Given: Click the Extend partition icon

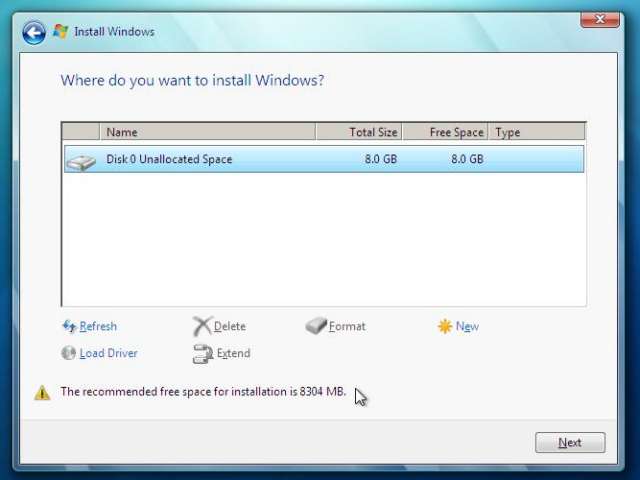Looking at the screenshot, I should [x=202, y=353].
